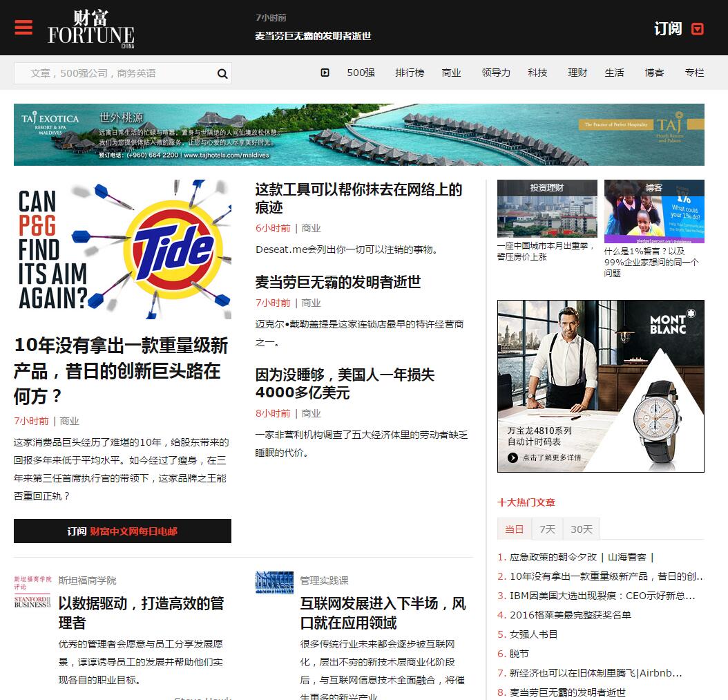Open hot article 脱节

click(519, 654)
